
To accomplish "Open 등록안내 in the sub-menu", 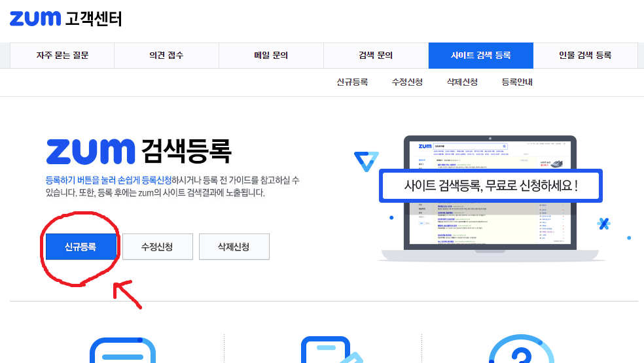I will tap(517, 82).
